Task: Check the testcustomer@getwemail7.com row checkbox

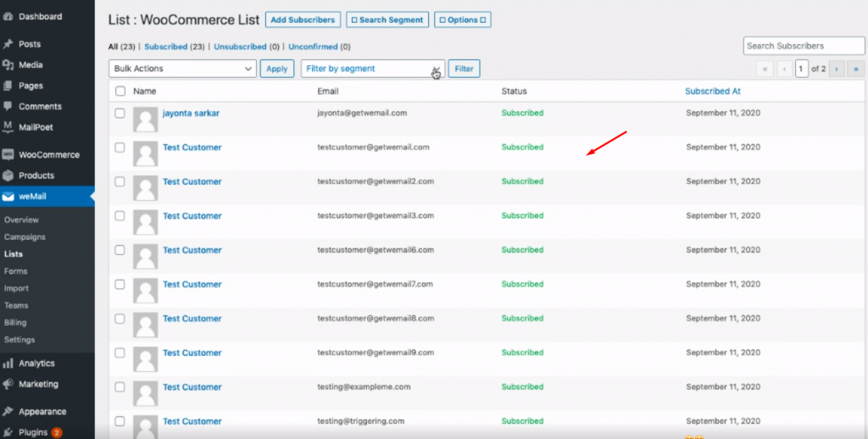Action: (x=120, y=285)
